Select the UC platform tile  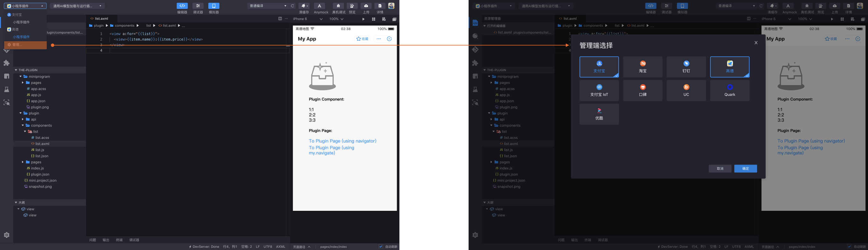click(686, 91)
